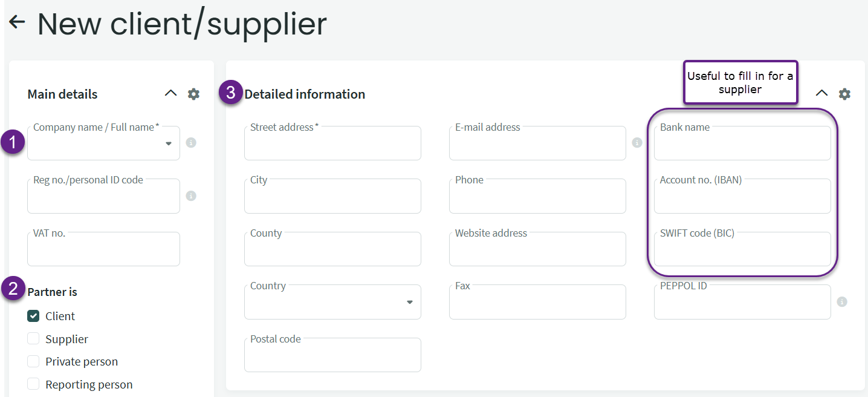The height and width of the screenshot is (397, 868).
Task: Click the back arrow beside New client/supplier
Action: pos(17,22)
